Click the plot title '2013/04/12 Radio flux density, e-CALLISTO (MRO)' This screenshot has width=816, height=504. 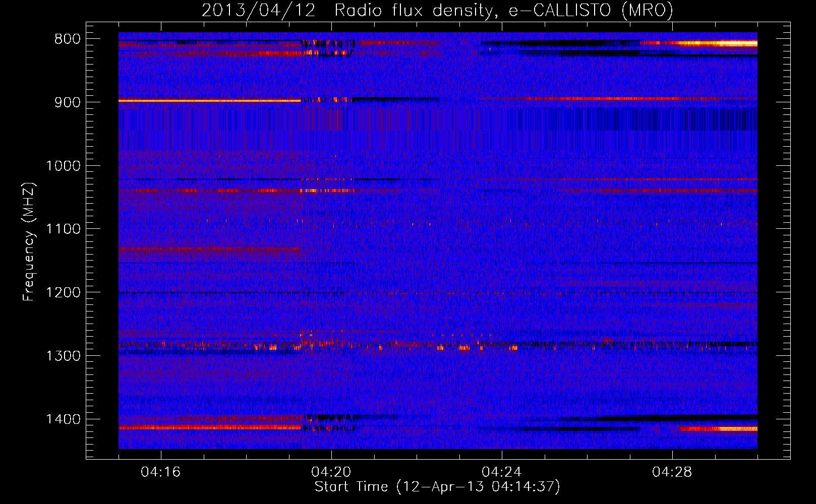click(x=437, y=10)
